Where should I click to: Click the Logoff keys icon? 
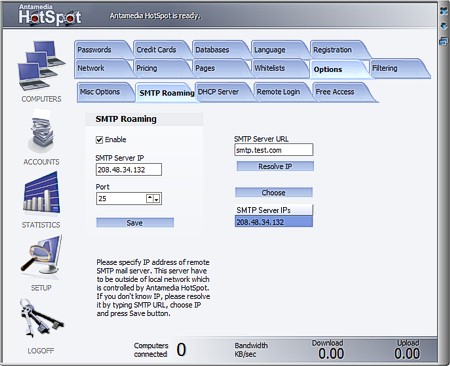pyautogui.click(x=41, y=318)
